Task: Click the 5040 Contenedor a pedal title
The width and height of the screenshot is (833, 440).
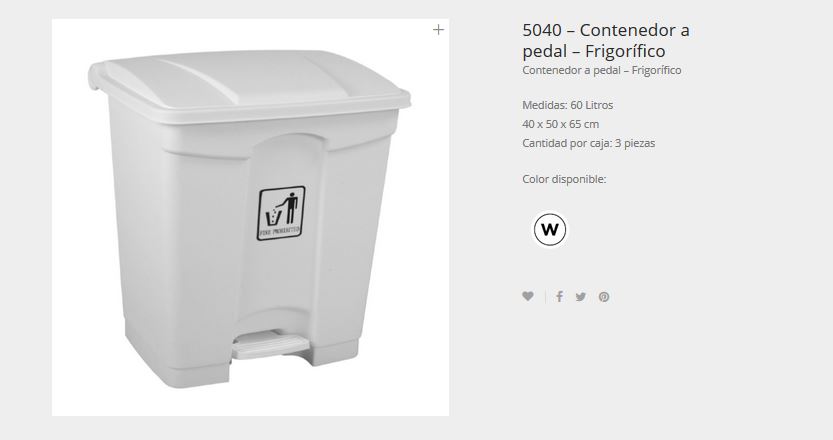Action: [606, 40]
